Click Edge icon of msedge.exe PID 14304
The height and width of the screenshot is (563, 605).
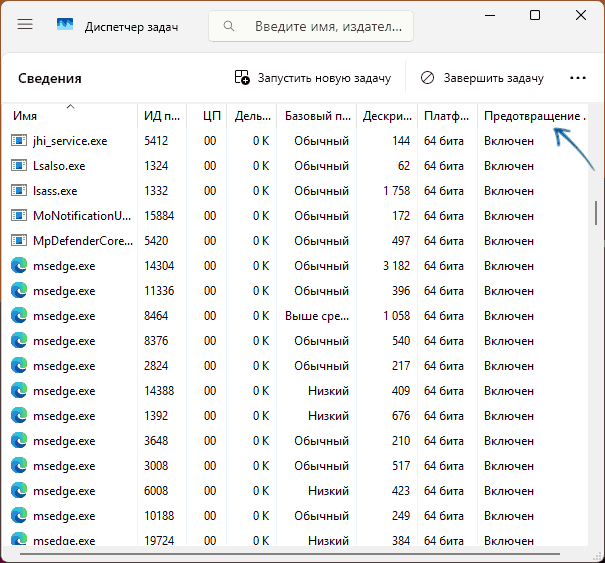(19, 266)
